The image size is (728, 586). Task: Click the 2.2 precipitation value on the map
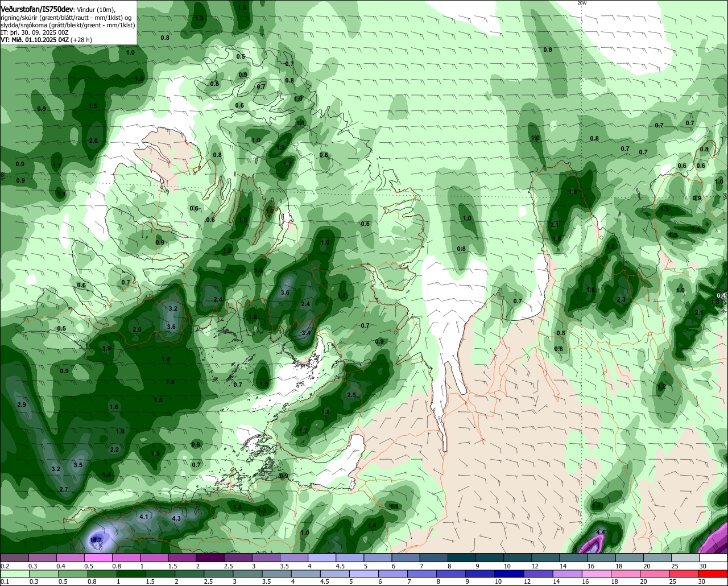pos(114,449)
